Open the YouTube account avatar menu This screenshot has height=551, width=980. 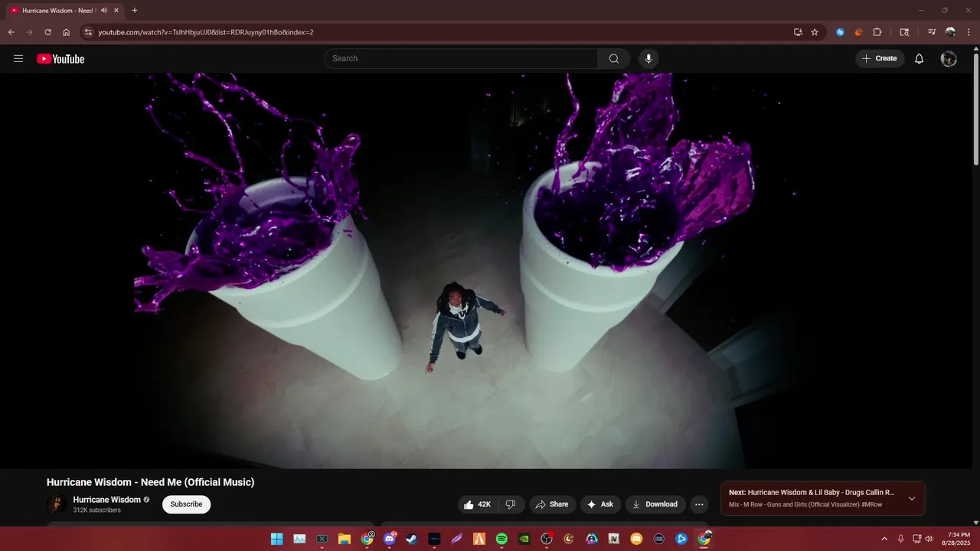949,59
